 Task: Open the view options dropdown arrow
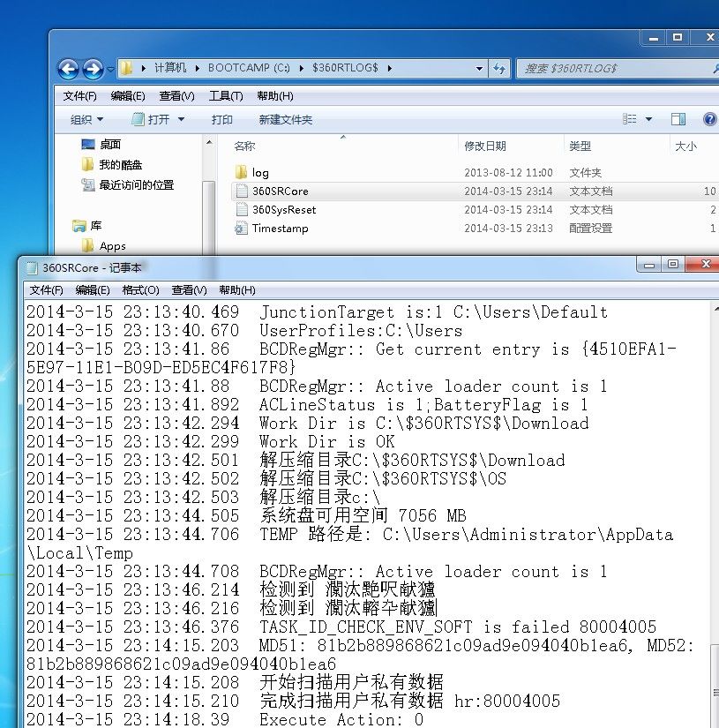click(x=649, y=119)
